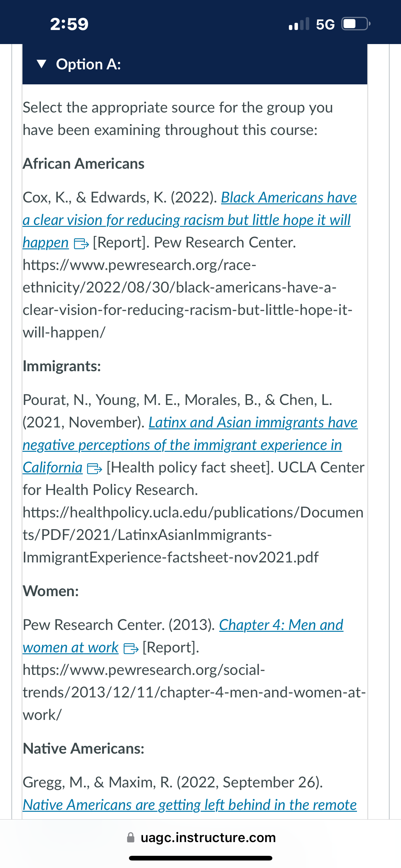Tap the cellular signal bars icon

coord(299,24)
